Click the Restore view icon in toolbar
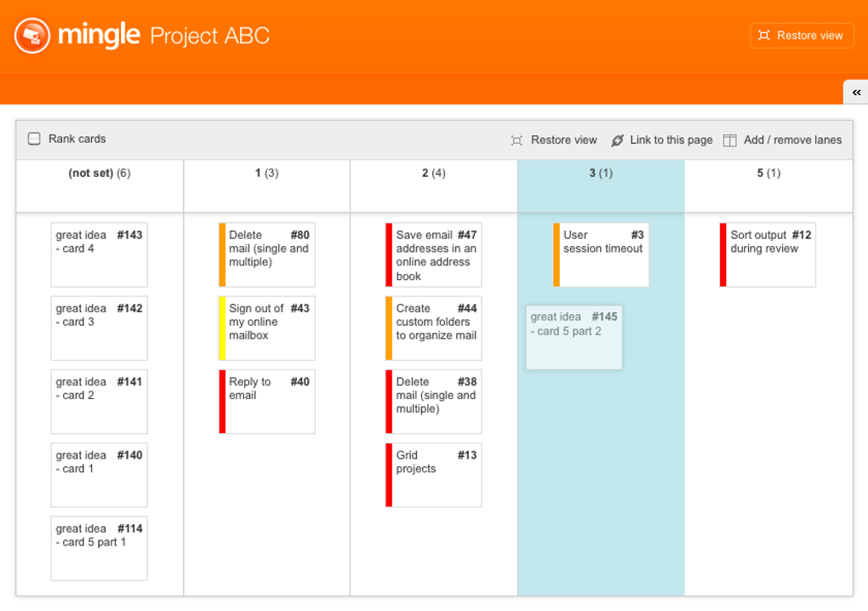Screen dimensions: 868x611 click(x=517, y=140)
